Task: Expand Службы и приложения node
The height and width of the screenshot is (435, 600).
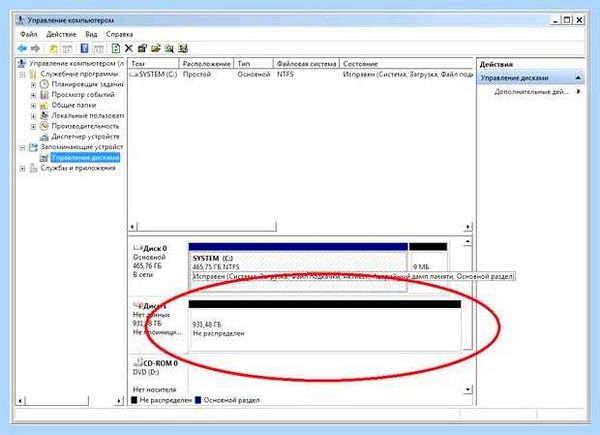Action: click(22, 168)
